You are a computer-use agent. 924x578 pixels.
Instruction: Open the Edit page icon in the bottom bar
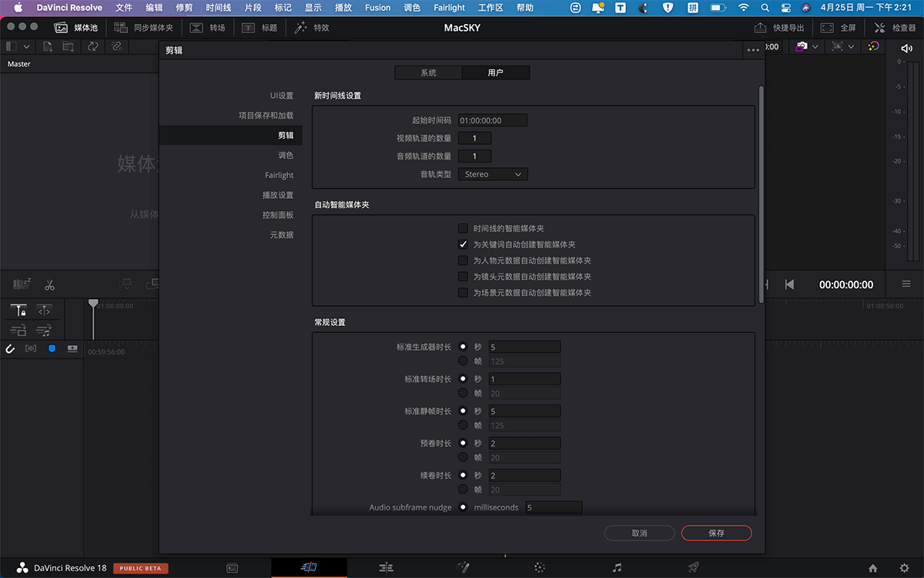[x=387, y=567]
